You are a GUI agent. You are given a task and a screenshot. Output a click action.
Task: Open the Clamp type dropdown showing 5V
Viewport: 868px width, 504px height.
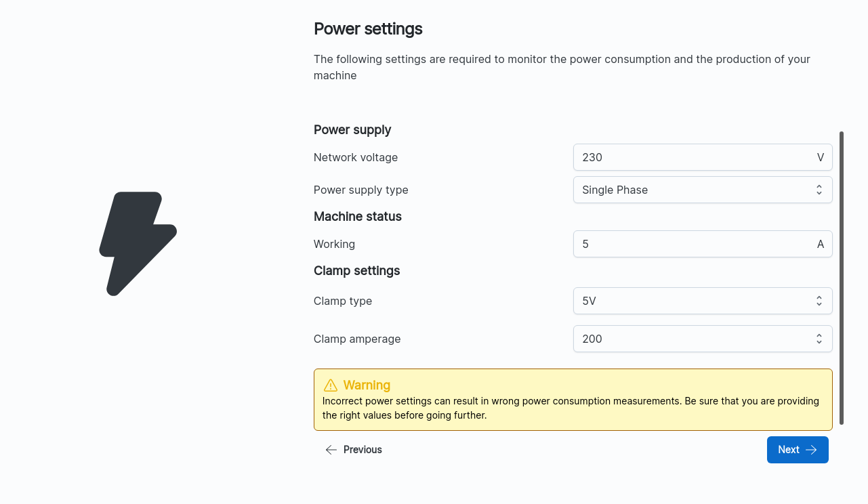[x=703, y=301]
